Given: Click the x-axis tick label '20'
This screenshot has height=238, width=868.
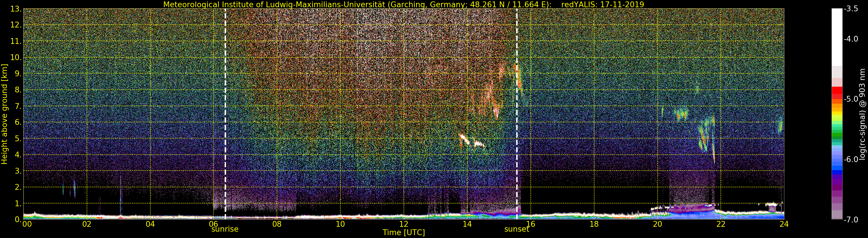Looking at the screenshot, I should point(657,224).
